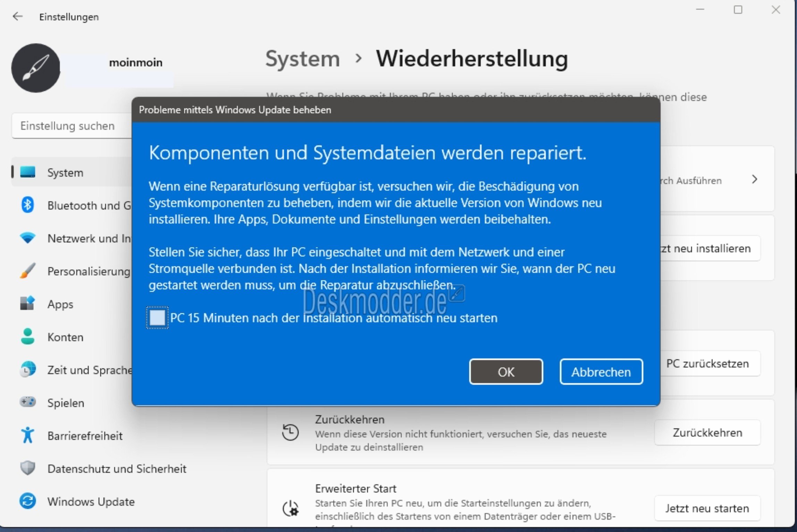Click the Bluetooth icon in sidebar
This screenshot has height=532, width=797.
(x=27, y=205)
